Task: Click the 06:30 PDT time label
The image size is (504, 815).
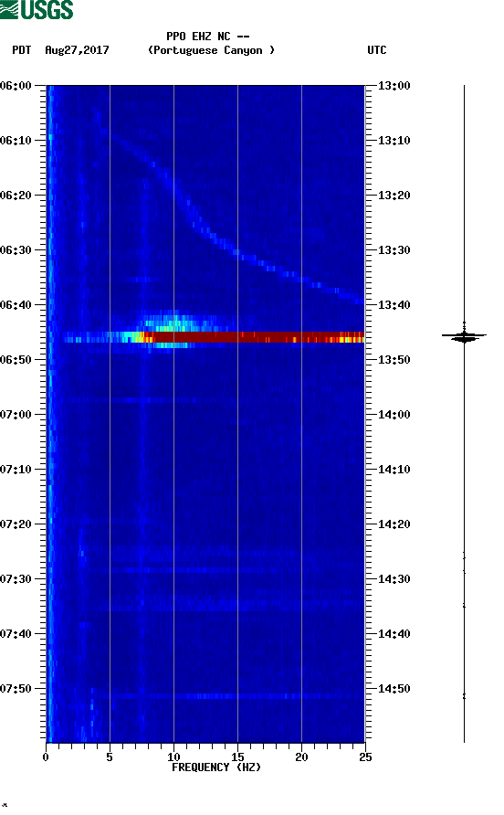Action: click(x=16, y=250)
